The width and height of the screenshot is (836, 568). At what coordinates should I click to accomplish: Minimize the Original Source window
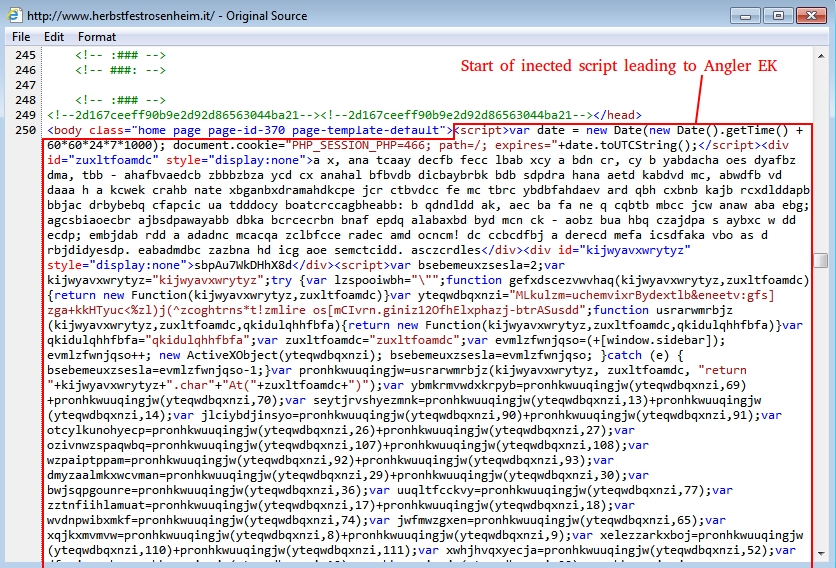click(x=745, y=15)
